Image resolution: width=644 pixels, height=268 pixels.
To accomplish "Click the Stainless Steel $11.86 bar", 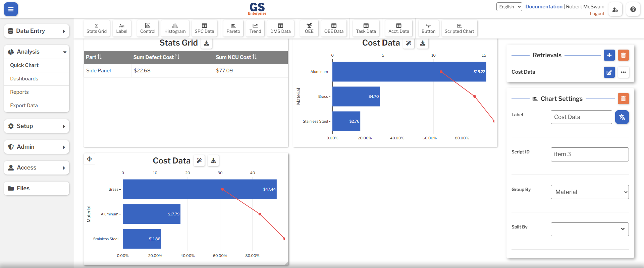I will 142,239.
